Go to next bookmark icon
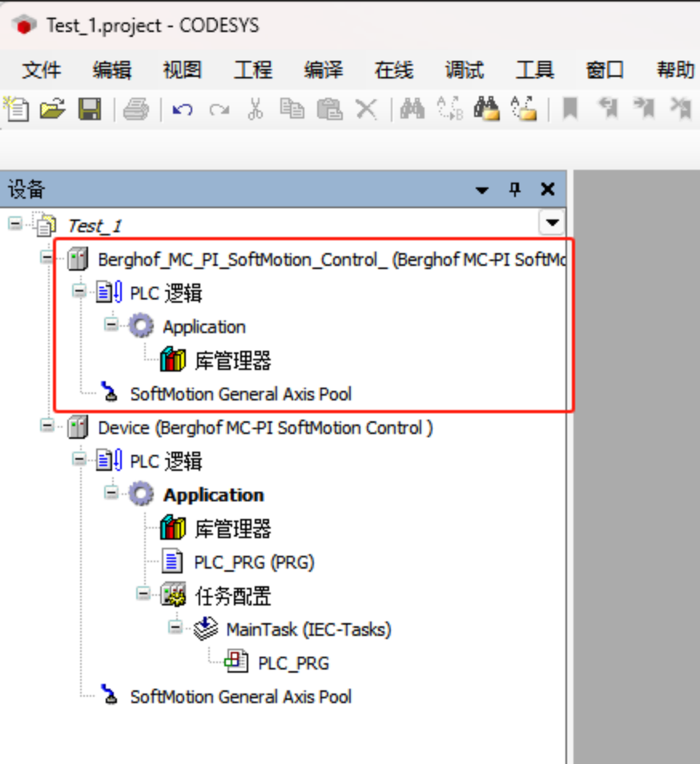 click(644, 108)
